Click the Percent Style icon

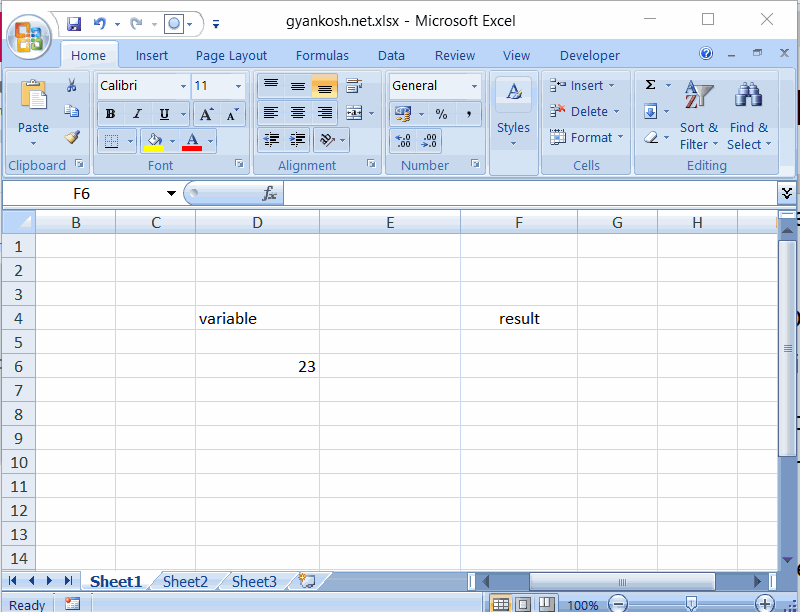(440, 115)
